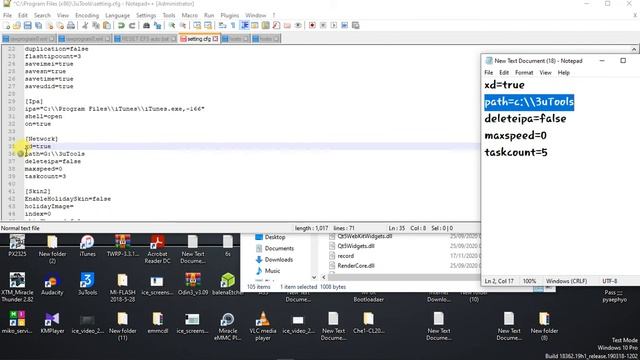
Task: Click the EnableHolidaySkin=false line in Notepad++
Action: pyautogui.click(x=68, y=199)
